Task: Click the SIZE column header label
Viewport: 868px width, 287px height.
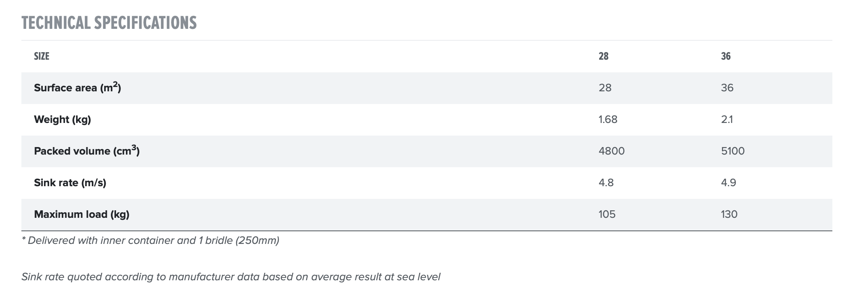Action: (x=42, y=56)
